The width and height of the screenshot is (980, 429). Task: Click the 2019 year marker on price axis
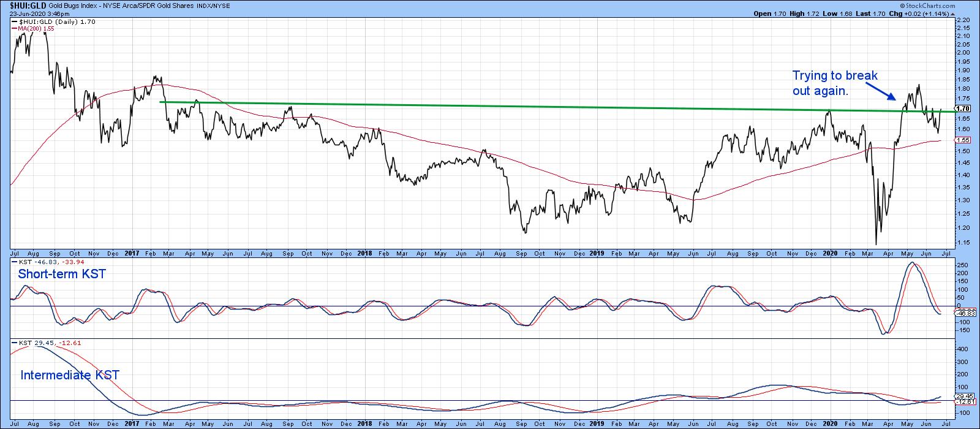[597, 252]
